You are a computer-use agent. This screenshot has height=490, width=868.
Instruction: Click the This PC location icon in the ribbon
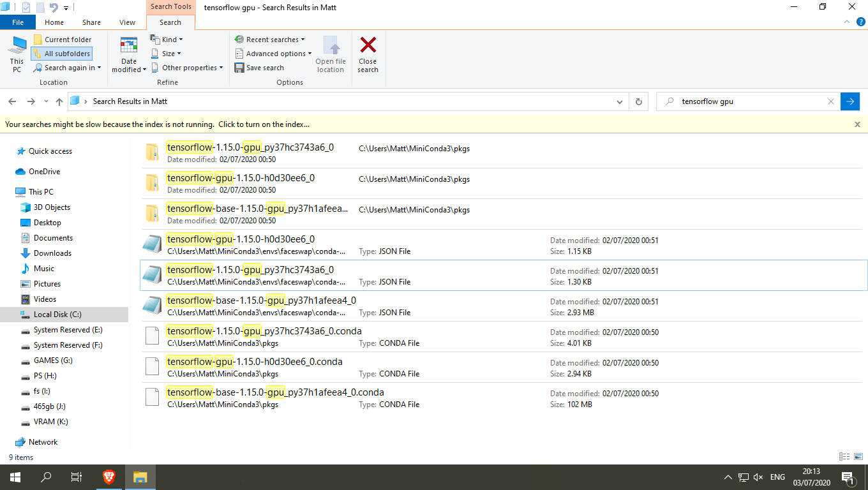(x=17, y=54)
